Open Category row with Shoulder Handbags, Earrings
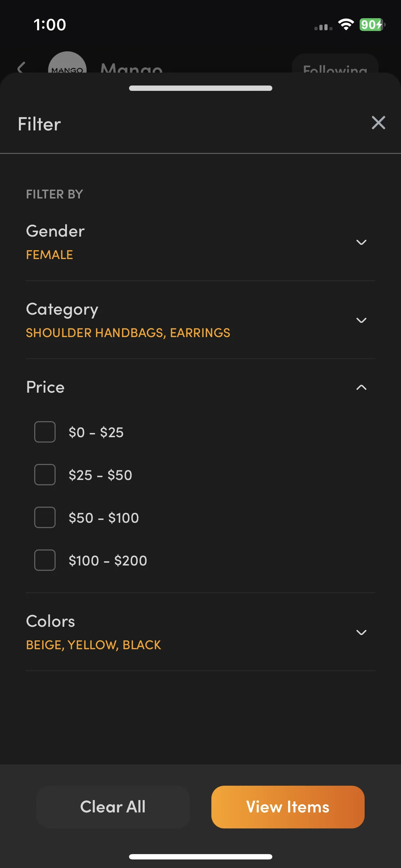401x868 pixels. pyautogui.click(x=200, y=320)
